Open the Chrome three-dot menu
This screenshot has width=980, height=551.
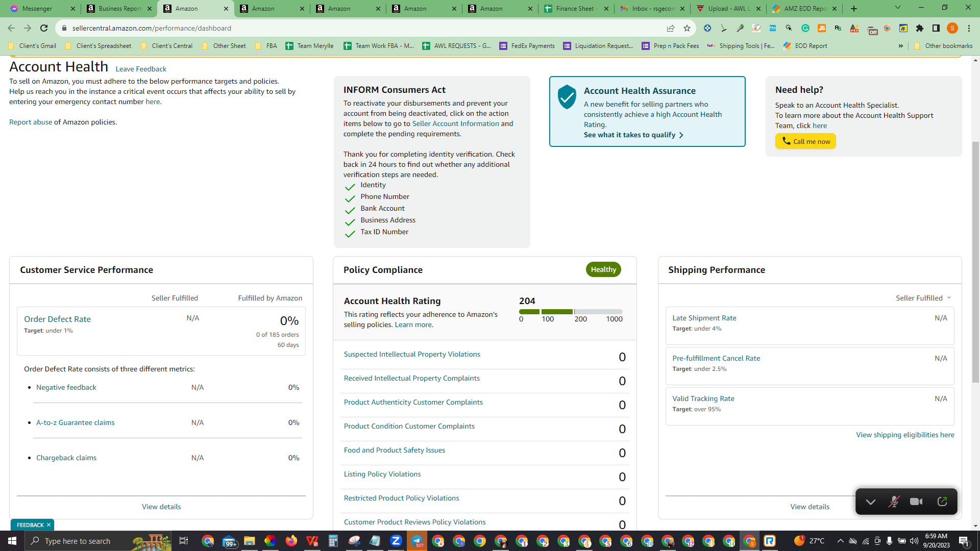[x=969, y=28]
